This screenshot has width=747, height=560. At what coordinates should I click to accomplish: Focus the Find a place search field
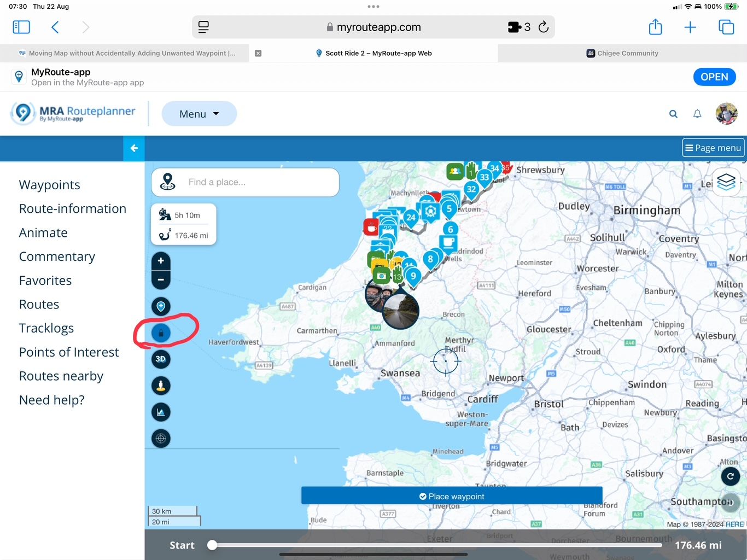(245, 182)
